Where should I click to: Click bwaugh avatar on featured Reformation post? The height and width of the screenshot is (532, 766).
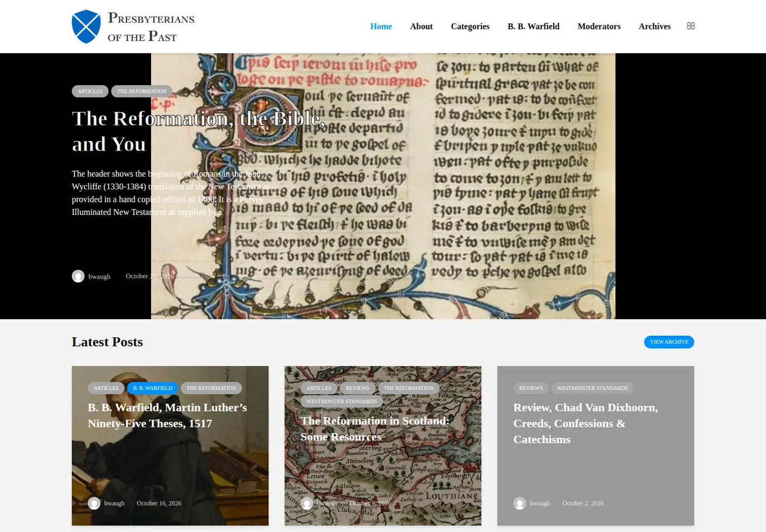(78, 276)
